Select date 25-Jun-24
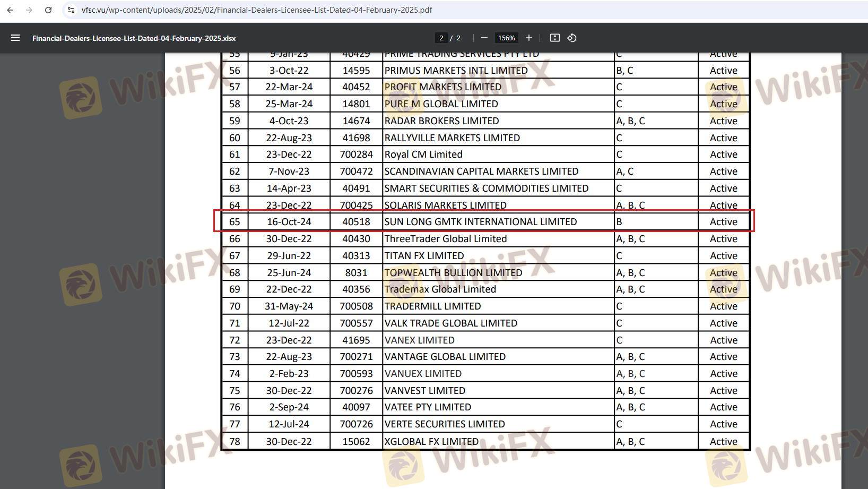The height and width of the screenshot is (489, 868). [289, 273]
